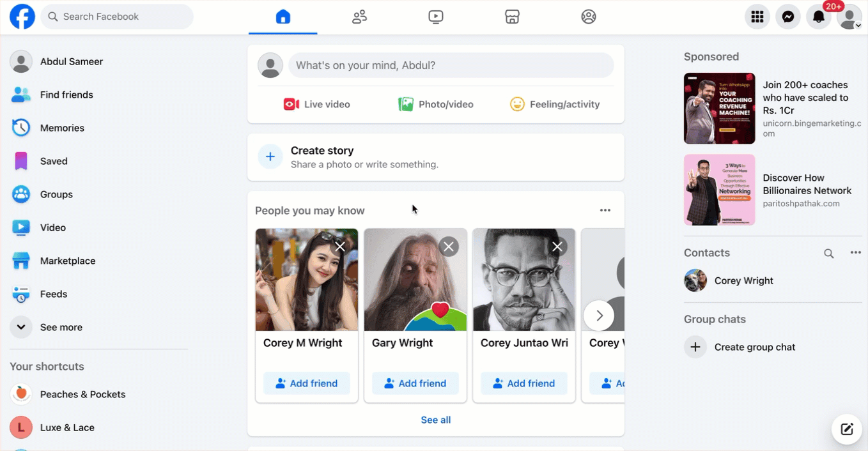
Task: Open the Memories sidebar item
Action: click(x=61, y=128)
